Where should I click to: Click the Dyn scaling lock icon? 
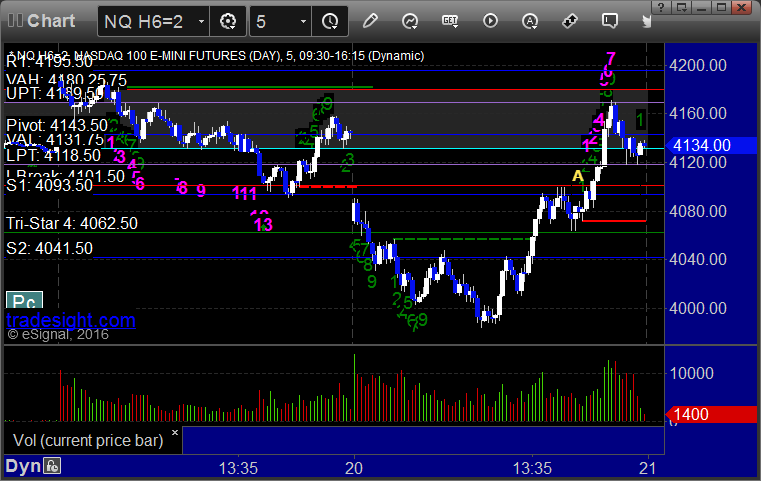pyautogui.click(x=52, y=466)
